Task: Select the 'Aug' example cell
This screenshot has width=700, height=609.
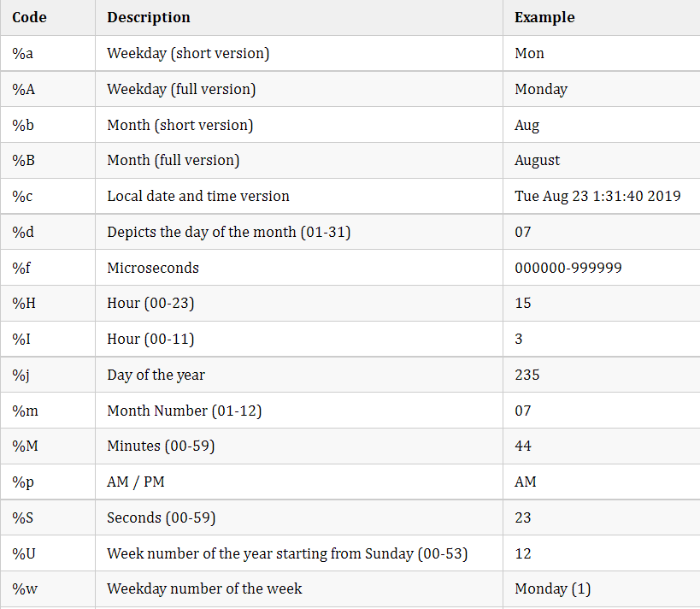Action: coord(526,125)
